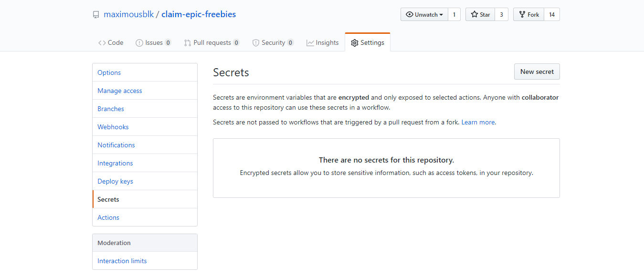Click the Insights graph icon
Screen dimensions: 644x277
(310, 43)
